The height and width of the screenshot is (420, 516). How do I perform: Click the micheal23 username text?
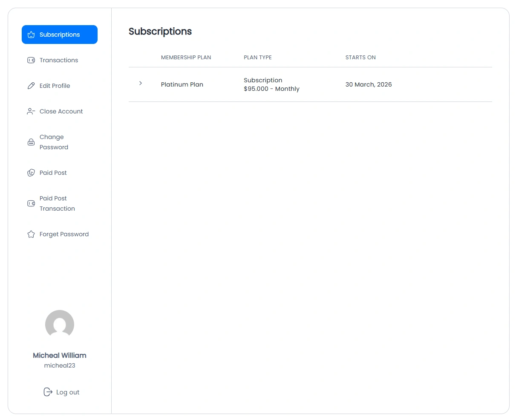pos(59,365)
